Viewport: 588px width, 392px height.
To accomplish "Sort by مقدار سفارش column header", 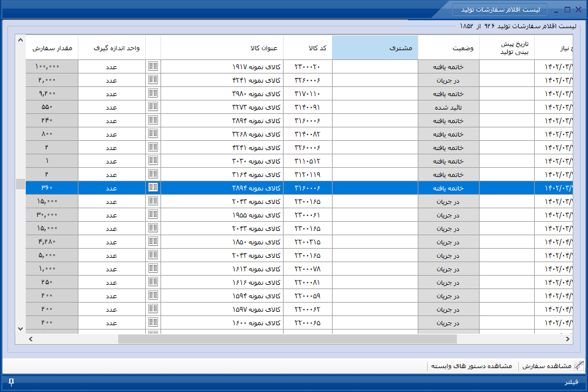I will pos(51,48).
